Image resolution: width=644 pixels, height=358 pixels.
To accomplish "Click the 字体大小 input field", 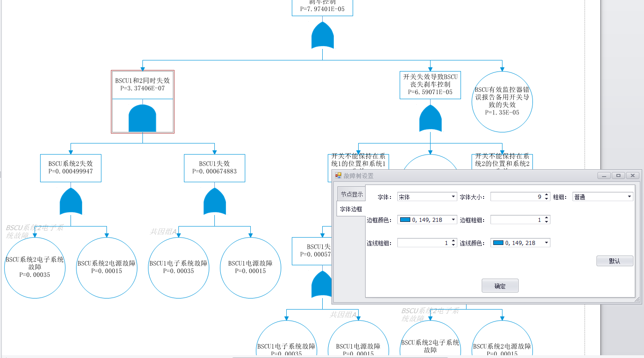I will [x=517, y=197].
